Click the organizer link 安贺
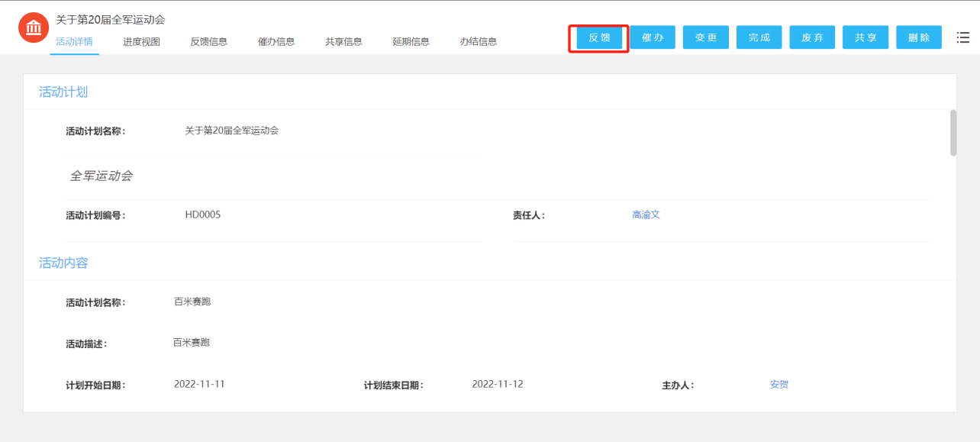Viewport: 980px width, 442px height. 778,384
